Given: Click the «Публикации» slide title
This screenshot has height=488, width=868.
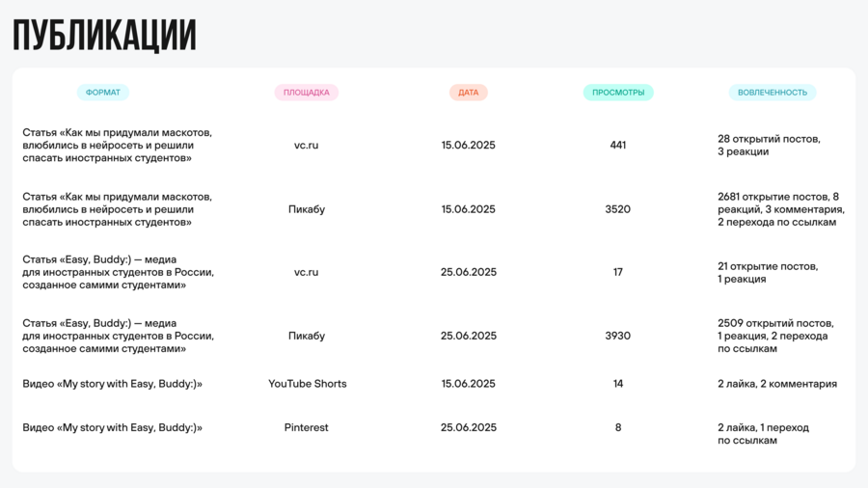Looking at the screenshot, I should point(104,36).
